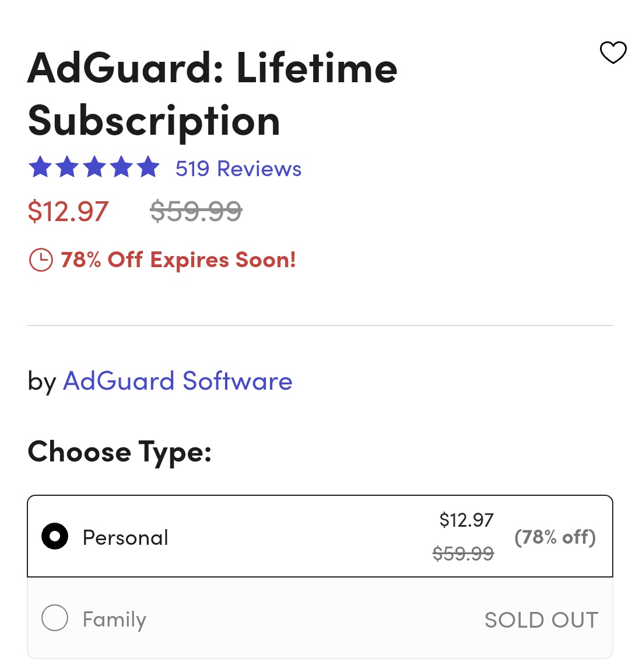Click the SOLD OUT label
Screen dimensions: 639x672
[x=541, y=619]
